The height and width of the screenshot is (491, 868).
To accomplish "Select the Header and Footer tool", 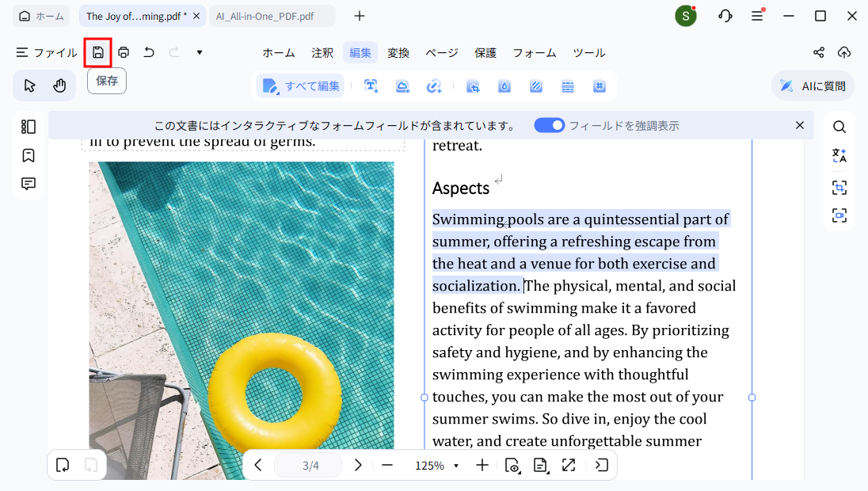I will pos(568,86).
